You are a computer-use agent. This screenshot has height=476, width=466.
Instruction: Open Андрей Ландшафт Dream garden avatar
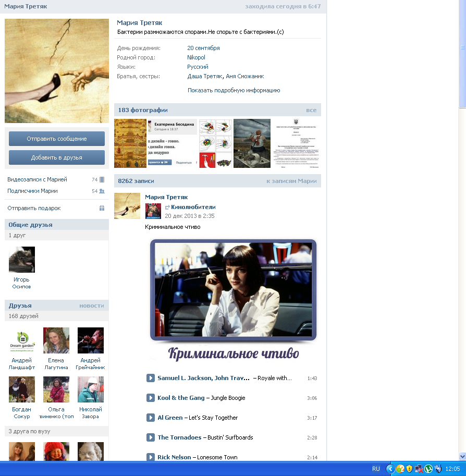22,340
